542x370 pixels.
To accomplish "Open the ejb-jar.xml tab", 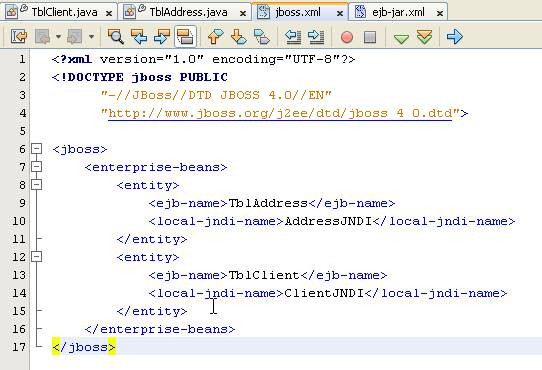I will click(x=398, y=12).
